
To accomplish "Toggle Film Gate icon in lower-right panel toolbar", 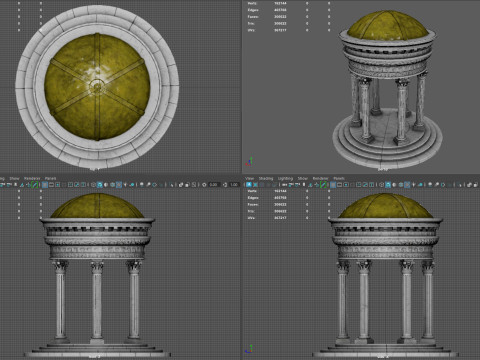I will point(339,184).
